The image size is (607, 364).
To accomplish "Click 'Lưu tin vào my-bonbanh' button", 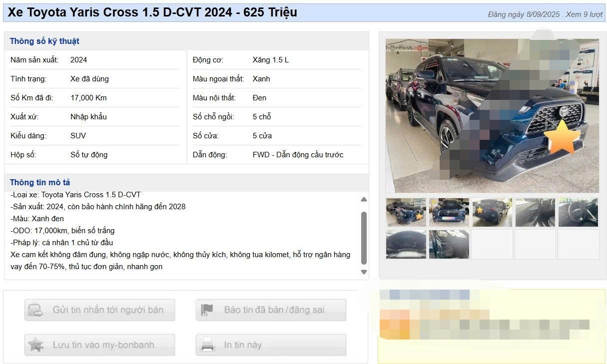I will (x=100, y=345).
